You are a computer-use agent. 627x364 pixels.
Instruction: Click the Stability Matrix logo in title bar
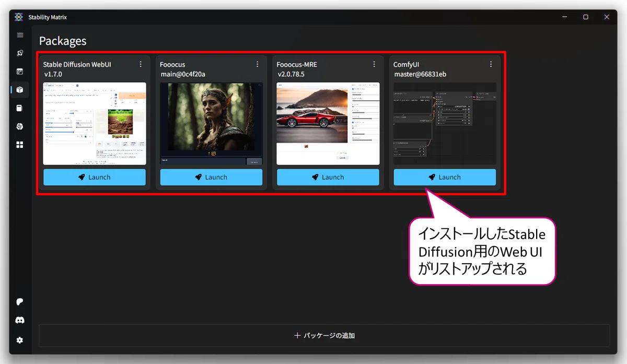pos(19,17)
